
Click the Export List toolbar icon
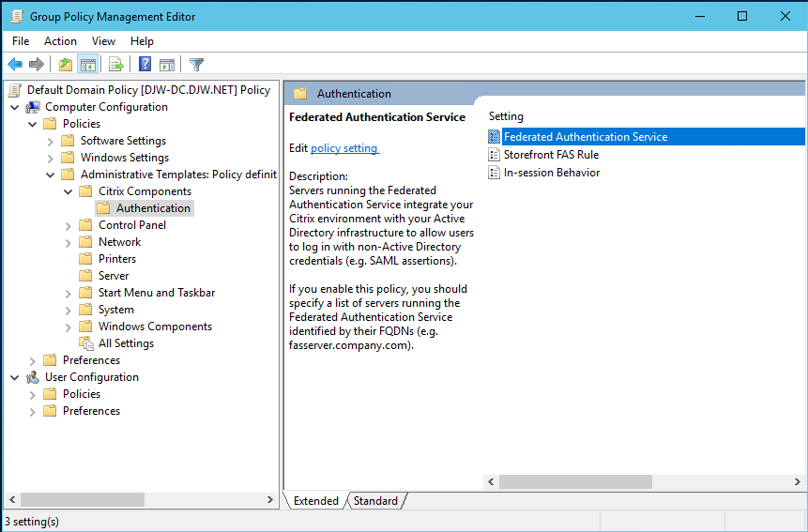(x=116, y=65)
